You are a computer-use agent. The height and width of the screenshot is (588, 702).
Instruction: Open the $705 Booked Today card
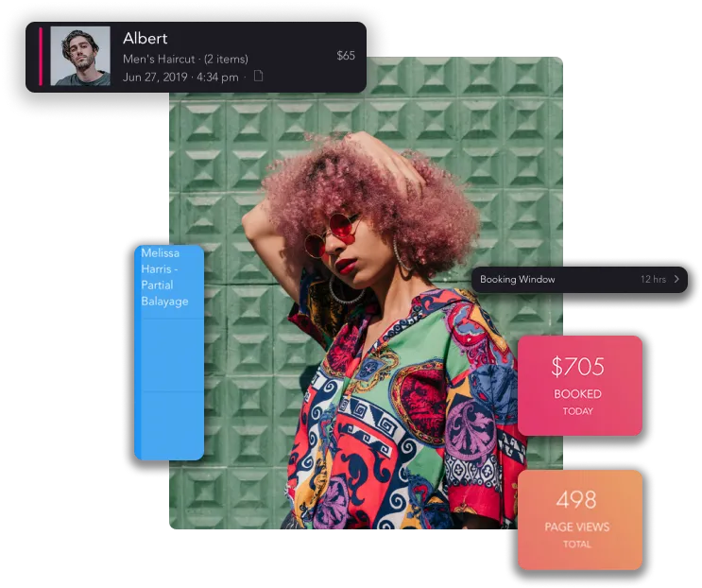coord(580,386)
